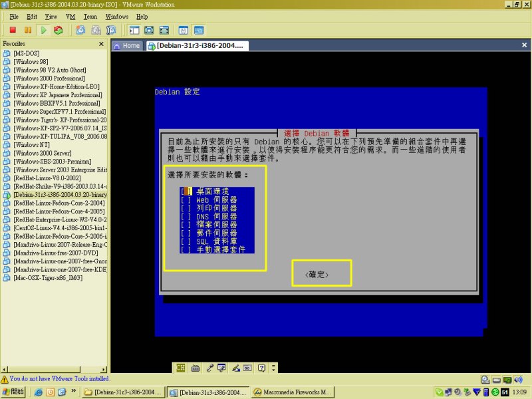Click the Reset VM toolbar icon

(59, 30)
